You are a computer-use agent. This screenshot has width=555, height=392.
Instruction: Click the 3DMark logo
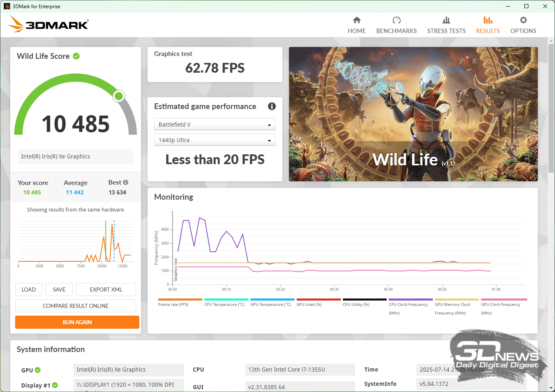point(48,24)
